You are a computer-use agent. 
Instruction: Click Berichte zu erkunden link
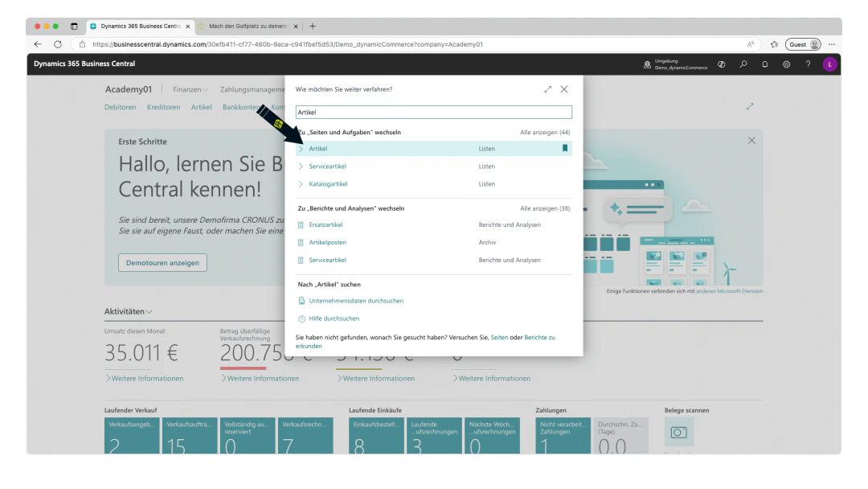pyautogui.click(x=425, y=342)
